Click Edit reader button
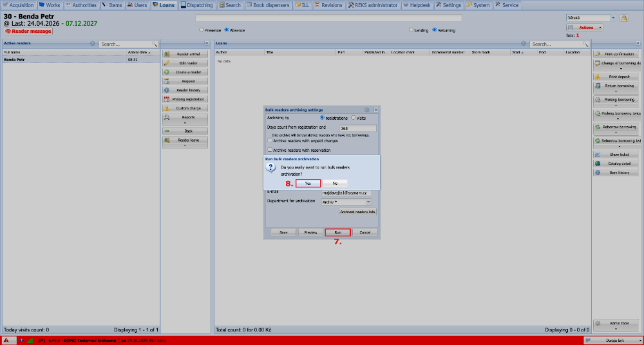 185,63
